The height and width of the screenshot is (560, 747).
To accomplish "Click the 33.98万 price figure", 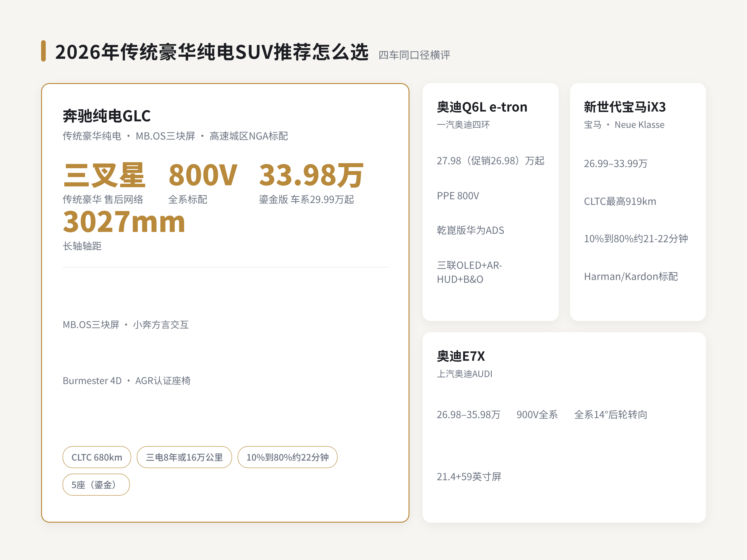I will pyautogui.click(x=311, y=175).
